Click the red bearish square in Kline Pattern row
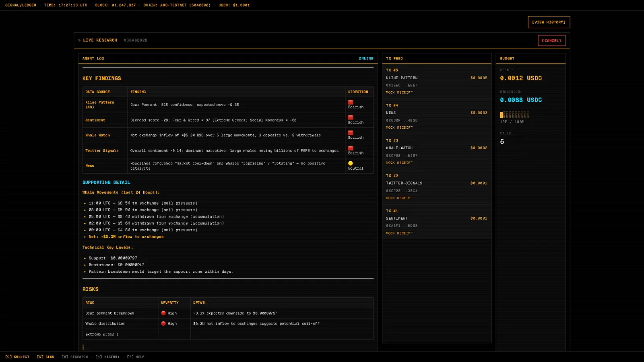 (x=351, y=102)
